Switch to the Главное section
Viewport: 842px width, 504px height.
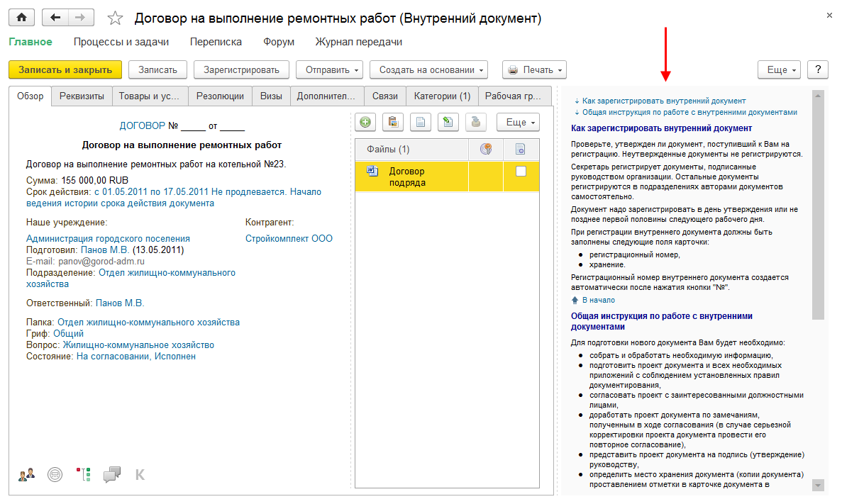[x=31, y=42]
